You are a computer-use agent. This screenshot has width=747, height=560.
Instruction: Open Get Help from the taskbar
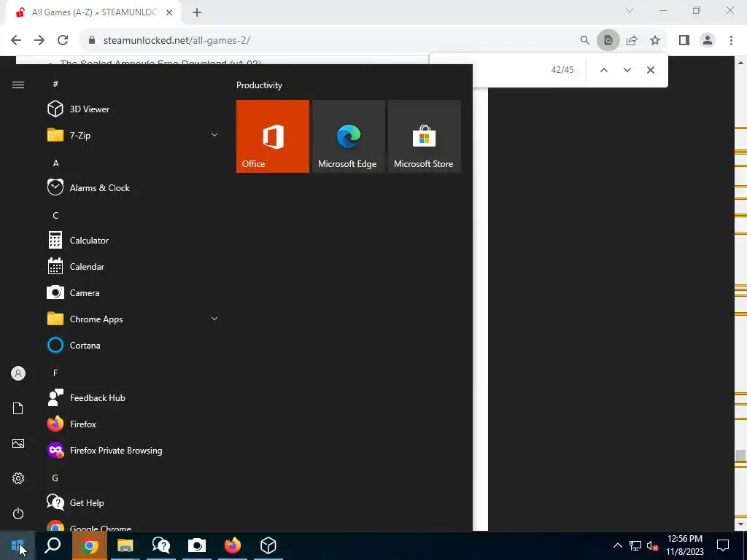[161, 545]
